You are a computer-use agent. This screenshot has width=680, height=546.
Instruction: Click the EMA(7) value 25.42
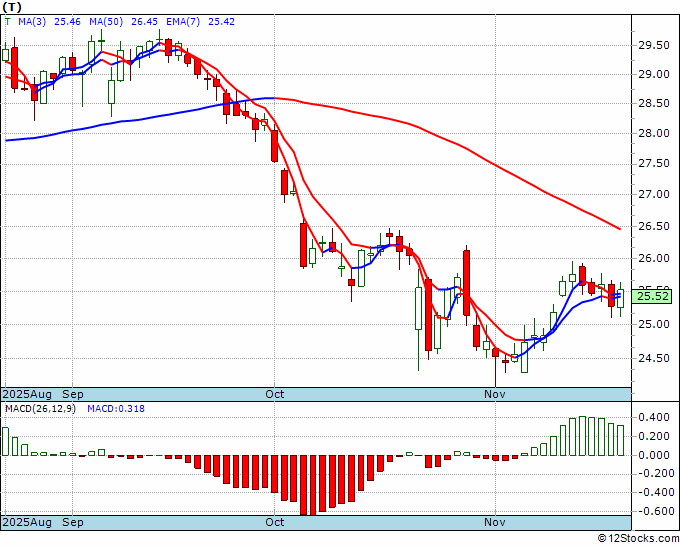pyautogui.click(x=221, y=22)
